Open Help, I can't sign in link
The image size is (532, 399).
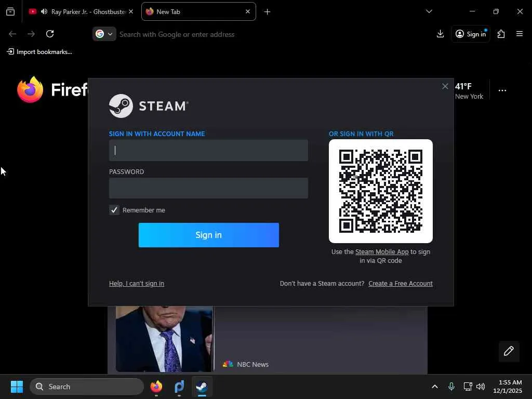[137, 283]
